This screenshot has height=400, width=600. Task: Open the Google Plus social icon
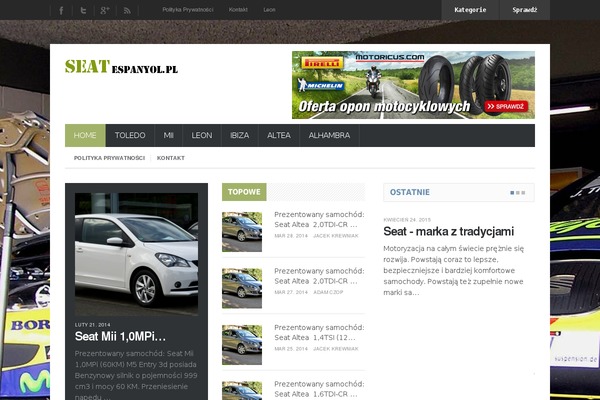pos(105,10)
